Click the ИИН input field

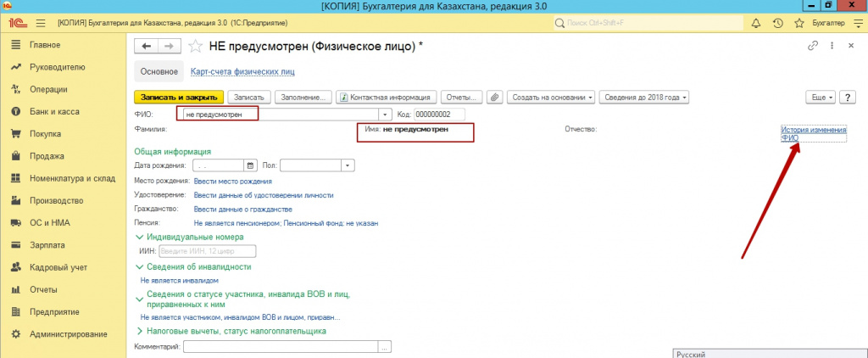208,252
